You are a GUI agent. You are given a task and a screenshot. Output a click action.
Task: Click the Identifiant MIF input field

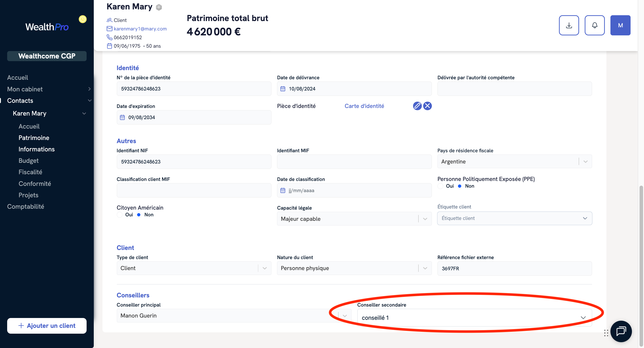tap(354, 162)
